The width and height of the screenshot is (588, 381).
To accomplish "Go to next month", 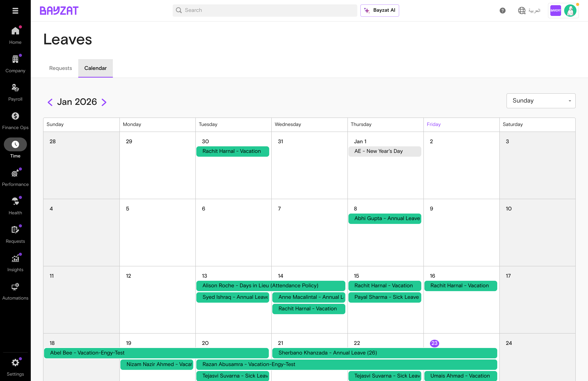I will pyautogui.click(x=104, y=102).
